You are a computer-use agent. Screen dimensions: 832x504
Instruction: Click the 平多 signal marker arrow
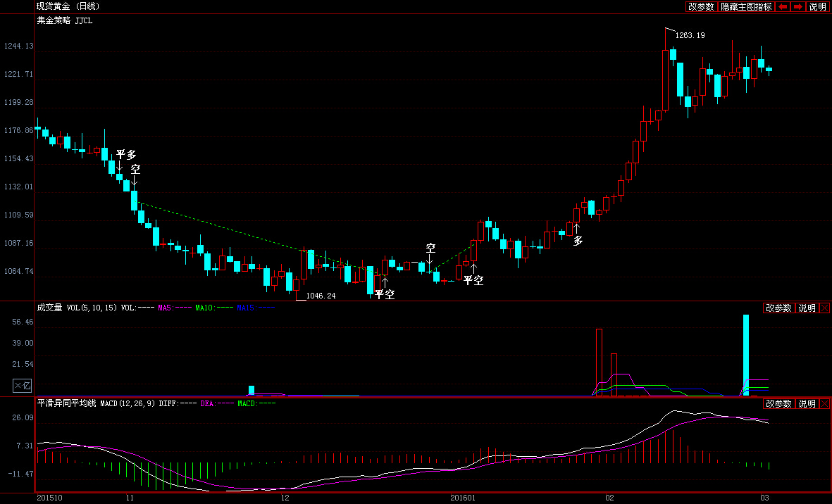tap(119, 166)
